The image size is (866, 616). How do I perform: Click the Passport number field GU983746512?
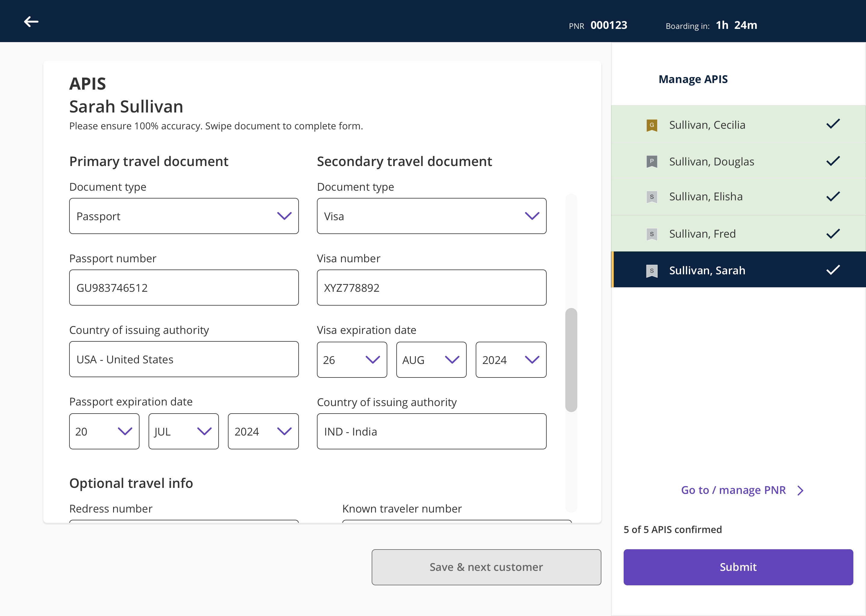tap(184, 288)
